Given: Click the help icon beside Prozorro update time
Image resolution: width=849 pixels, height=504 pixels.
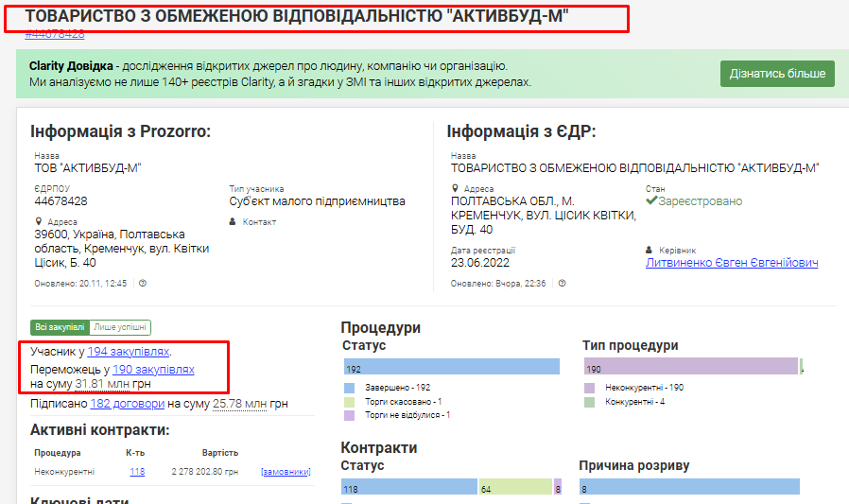Looking at the screenshot, I should click(143, 283).
